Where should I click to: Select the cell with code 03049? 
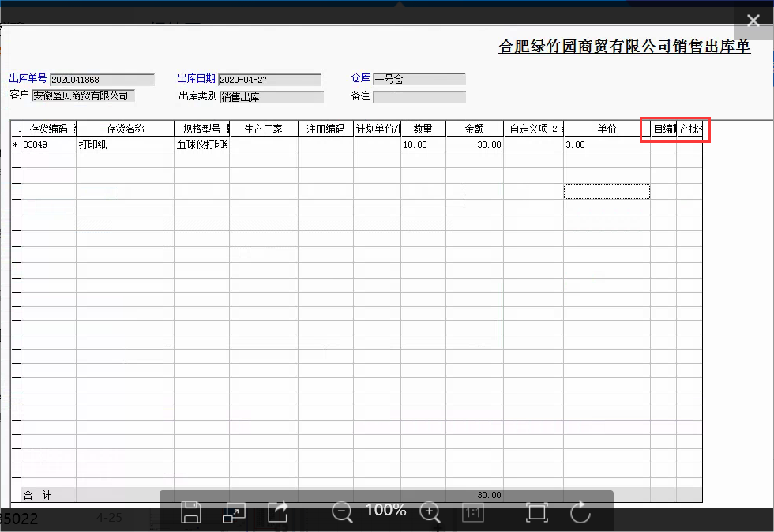(x=48, y=144)
